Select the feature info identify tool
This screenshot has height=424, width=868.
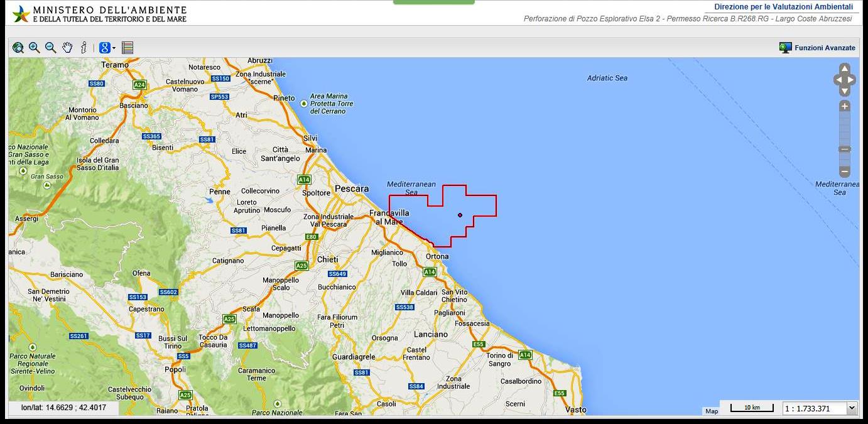(x=84, y=48)
